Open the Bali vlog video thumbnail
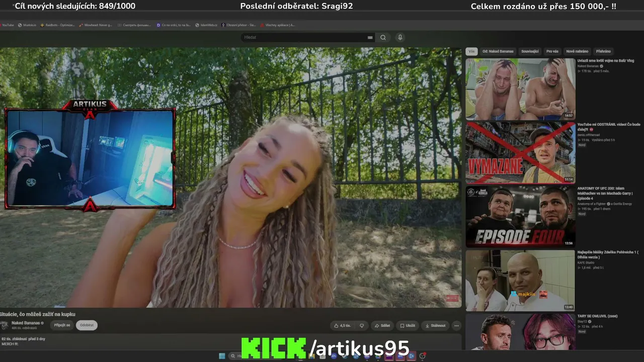 tap(520, 89)
